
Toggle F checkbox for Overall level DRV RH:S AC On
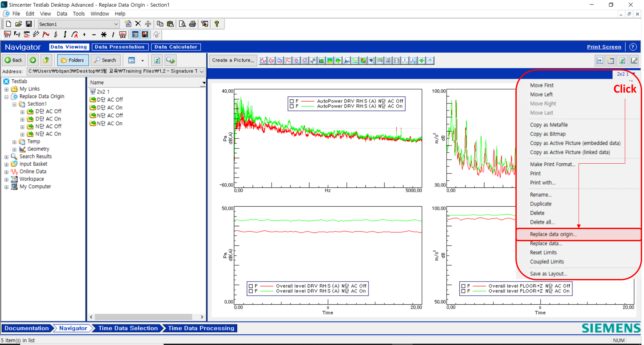click(x=251, y=291)
